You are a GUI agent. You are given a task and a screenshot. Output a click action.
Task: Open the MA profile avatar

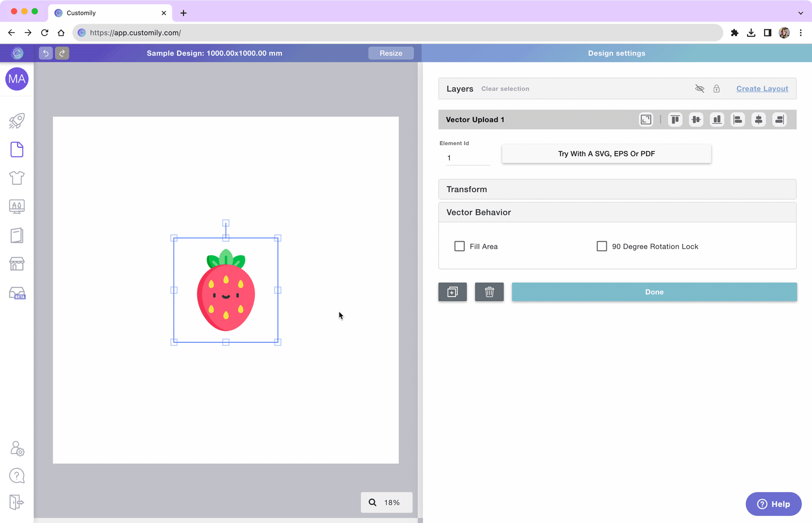[17, 79]
